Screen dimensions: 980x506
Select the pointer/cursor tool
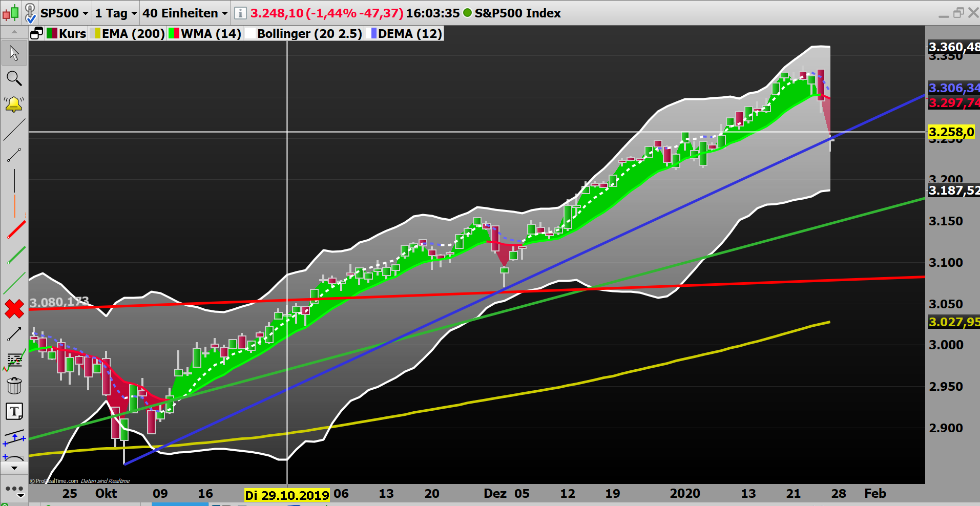tap(14, 52)
